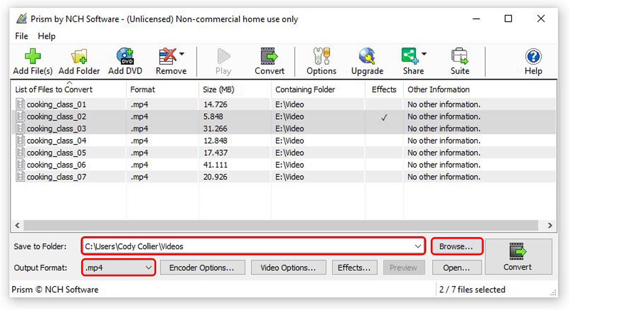Viewport: 644px width, 314px height.
Task: Expand the Save to Folder dropdown
Action: [418, 246]
